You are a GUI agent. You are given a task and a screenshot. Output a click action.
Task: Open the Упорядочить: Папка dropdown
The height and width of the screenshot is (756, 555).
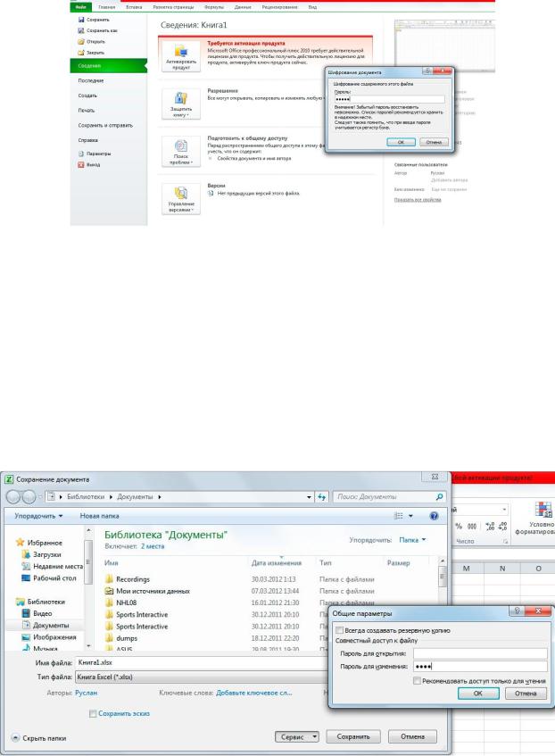click(x=412, y=540)
